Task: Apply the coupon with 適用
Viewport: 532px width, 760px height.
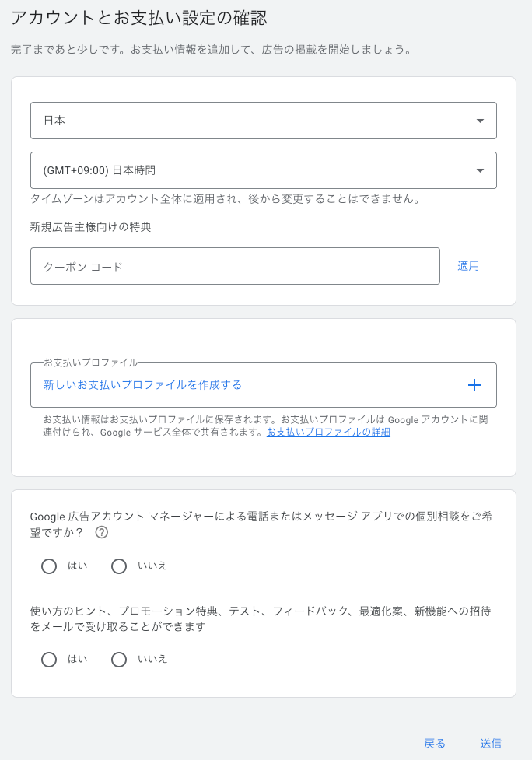Action: pyautogui.click(x=467, y=265)
